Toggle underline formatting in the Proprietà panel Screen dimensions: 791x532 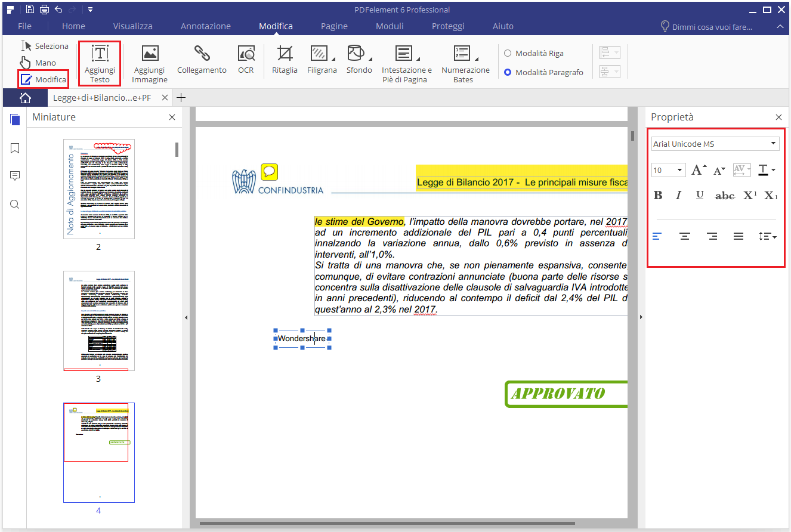click(x=700, y=195)
